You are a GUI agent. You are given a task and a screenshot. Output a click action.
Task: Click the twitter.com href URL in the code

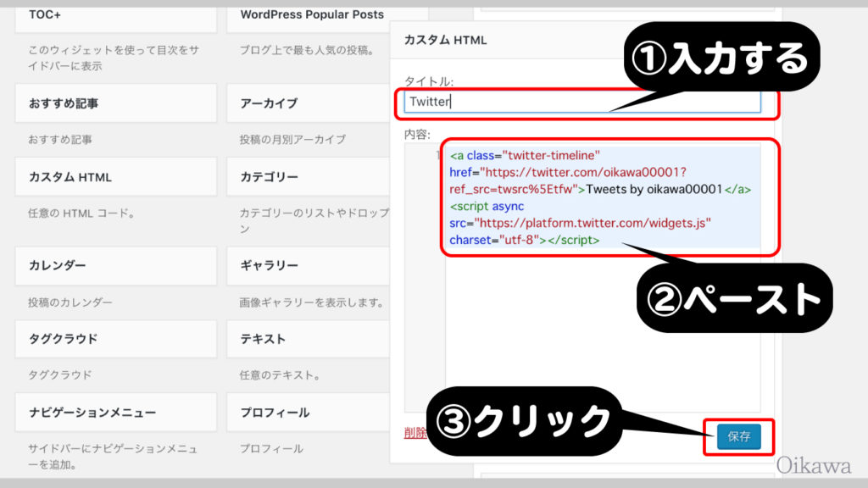pyautogui.click(x=593, y=172)
